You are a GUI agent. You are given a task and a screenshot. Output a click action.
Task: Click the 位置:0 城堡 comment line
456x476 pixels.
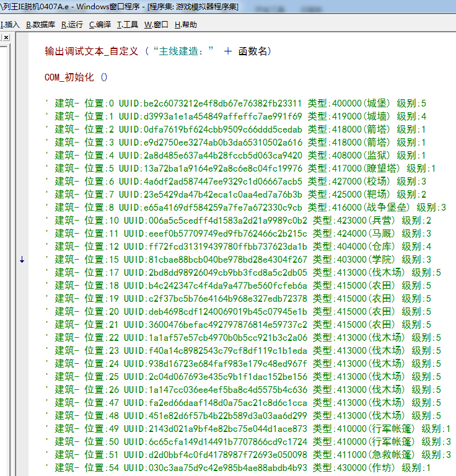coord(235,104)
